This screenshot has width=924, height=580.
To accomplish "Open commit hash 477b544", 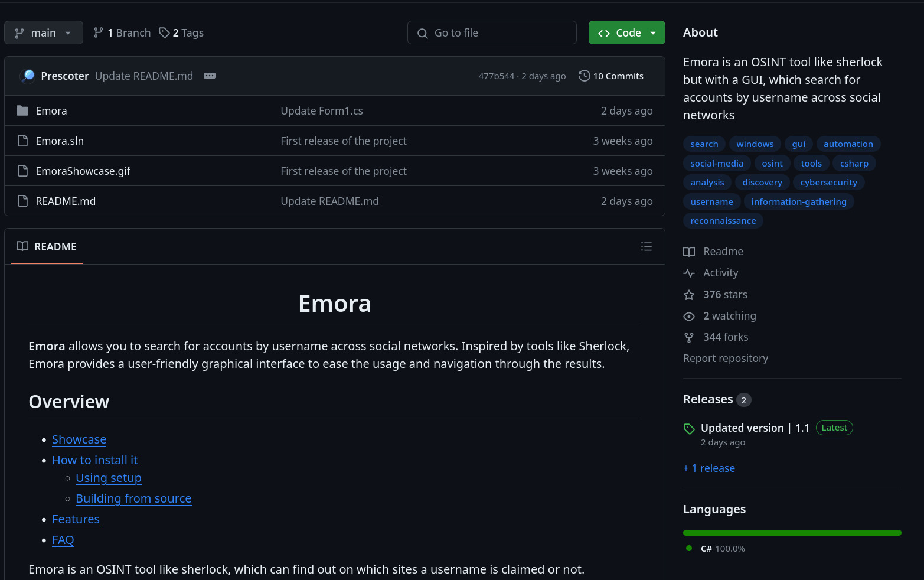I will (x=496, y=76).
